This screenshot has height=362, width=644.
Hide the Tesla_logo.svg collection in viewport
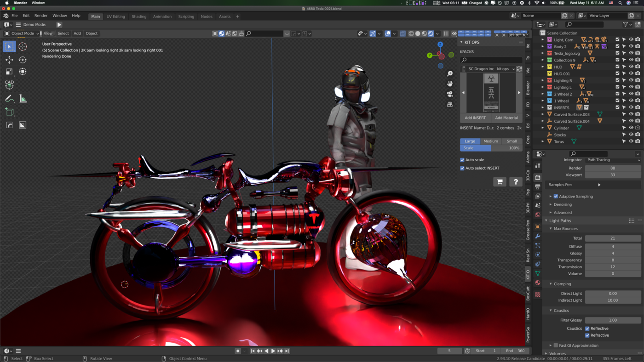[x=631, y=53]
